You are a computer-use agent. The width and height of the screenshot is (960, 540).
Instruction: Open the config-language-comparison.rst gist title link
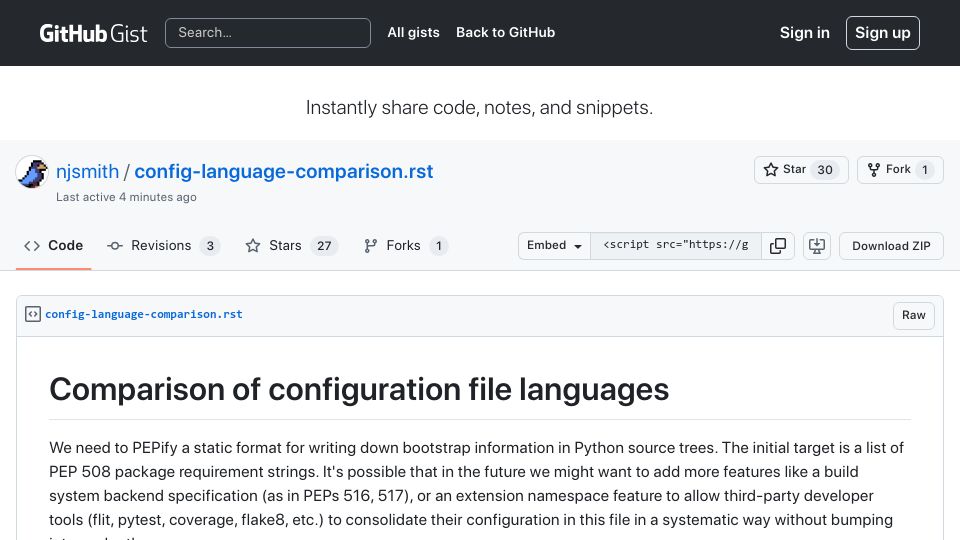[x=283, y=171]
